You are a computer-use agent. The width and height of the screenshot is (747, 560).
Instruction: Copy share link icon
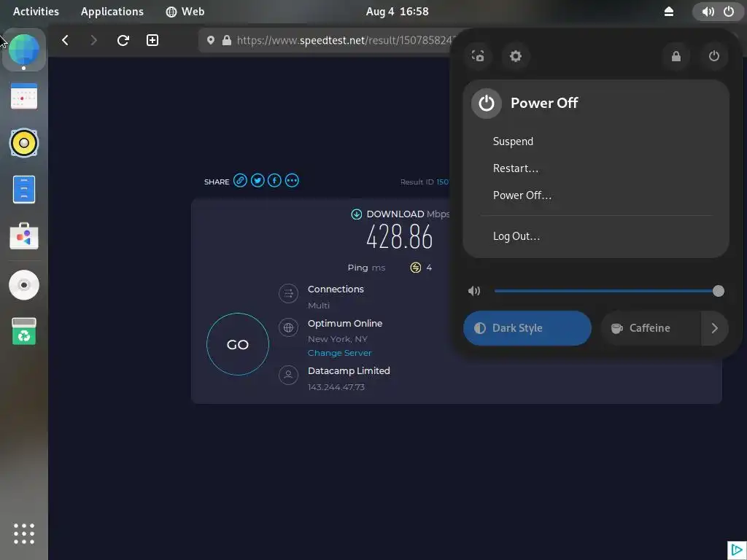[x=240, y=181]
